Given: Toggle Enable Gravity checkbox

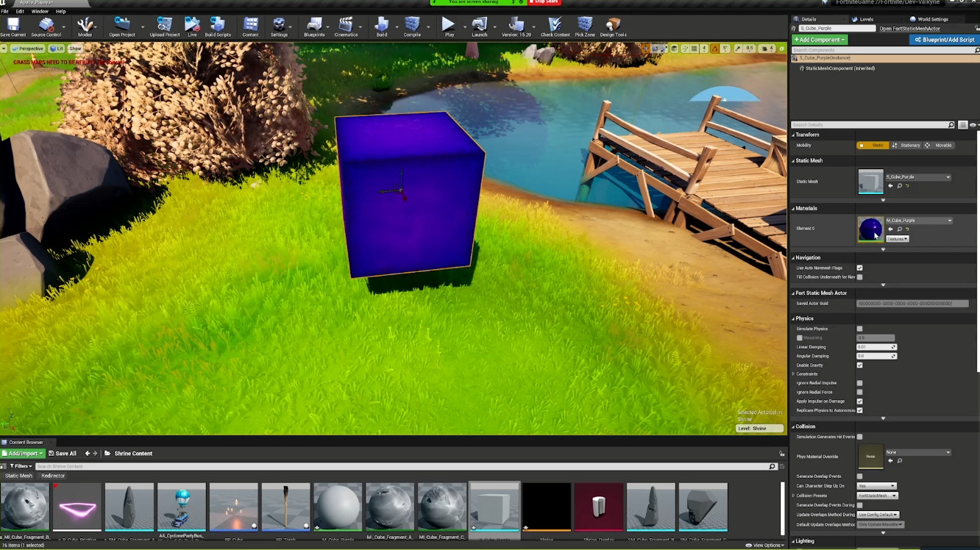Looking at the screenshot, I should [859, 365].
